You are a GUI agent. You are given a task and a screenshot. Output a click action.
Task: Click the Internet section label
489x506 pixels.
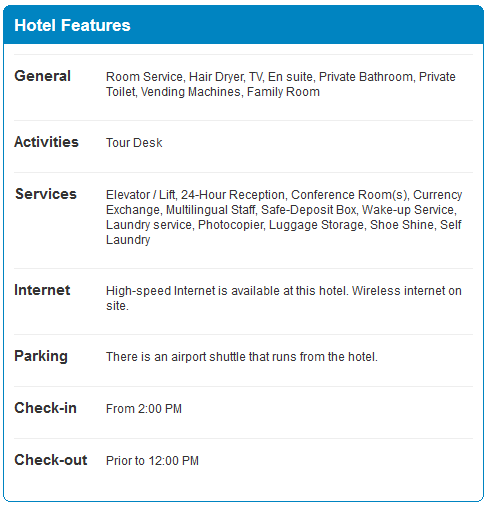(42, 290)
